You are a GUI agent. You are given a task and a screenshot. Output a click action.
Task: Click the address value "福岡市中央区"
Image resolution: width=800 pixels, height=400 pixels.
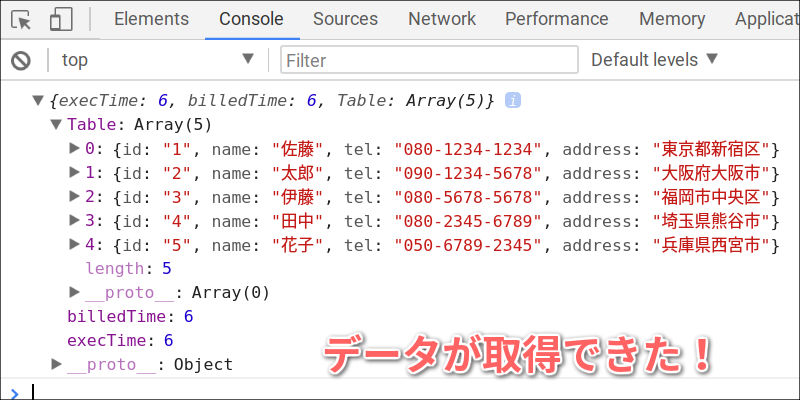point(712,197)
